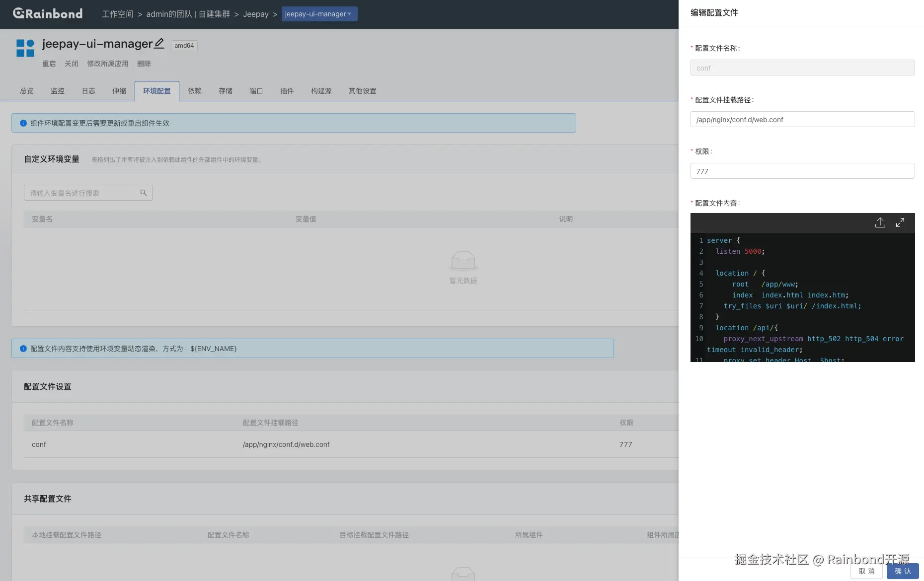The image size is (924, 581).
Task: Click info icon in config file rendering notice
Action: tap(23, 349)
